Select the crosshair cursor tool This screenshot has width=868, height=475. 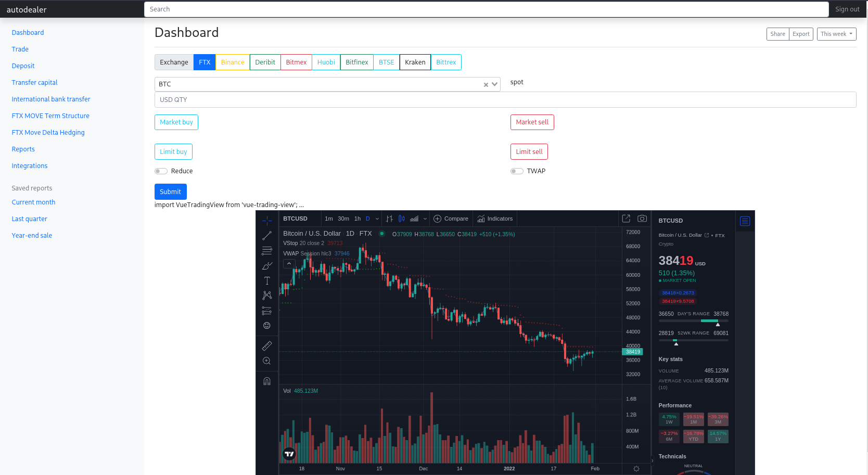(x=267, y=221)
